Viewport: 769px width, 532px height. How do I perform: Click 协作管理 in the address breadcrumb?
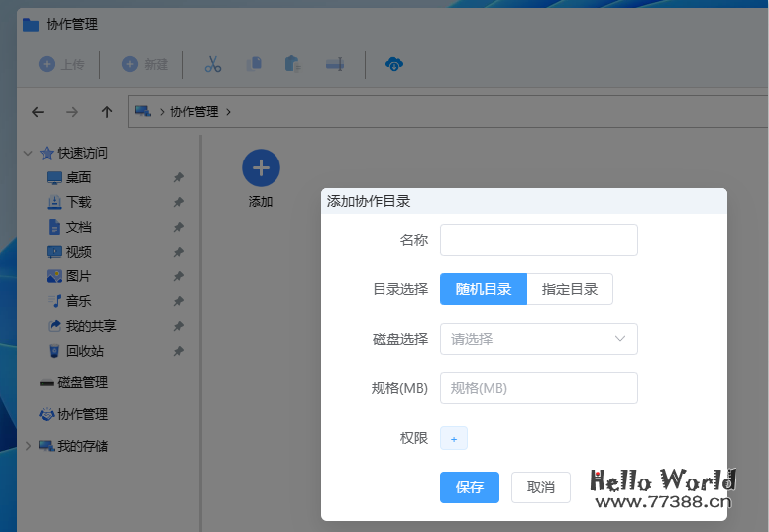point(194,112)
